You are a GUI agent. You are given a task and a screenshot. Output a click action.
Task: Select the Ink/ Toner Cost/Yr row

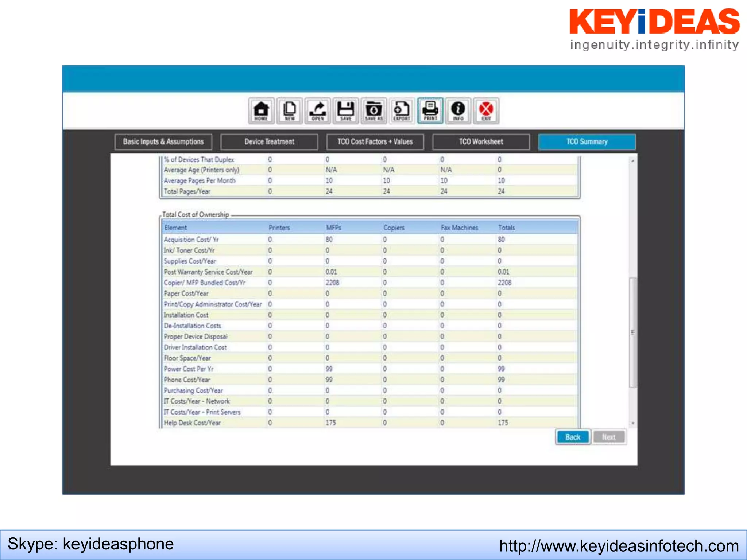point(370,250)
